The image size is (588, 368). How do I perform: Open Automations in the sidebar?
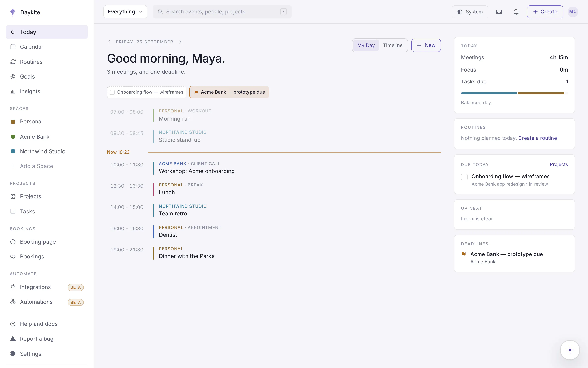coord(47,302)
